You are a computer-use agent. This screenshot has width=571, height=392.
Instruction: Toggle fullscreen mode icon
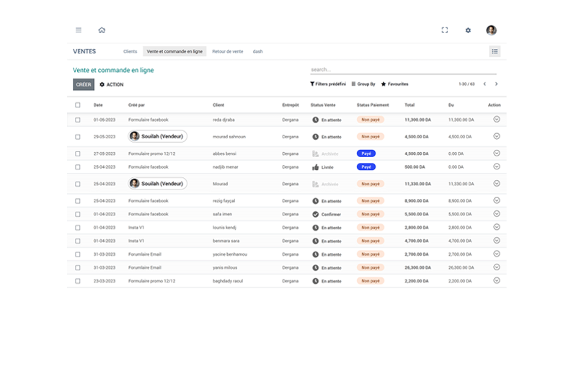point(445,30)
